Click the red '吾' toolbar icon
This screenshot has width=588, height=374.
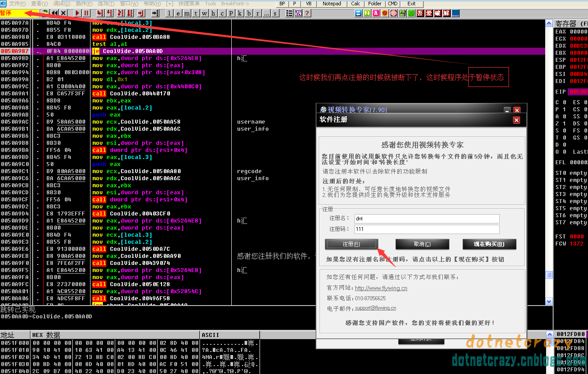(x=420, y=13)
